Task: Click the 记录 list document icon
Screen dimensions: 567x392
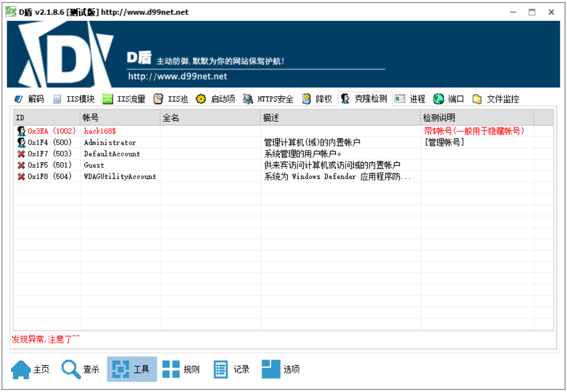Action: (220, 369)
